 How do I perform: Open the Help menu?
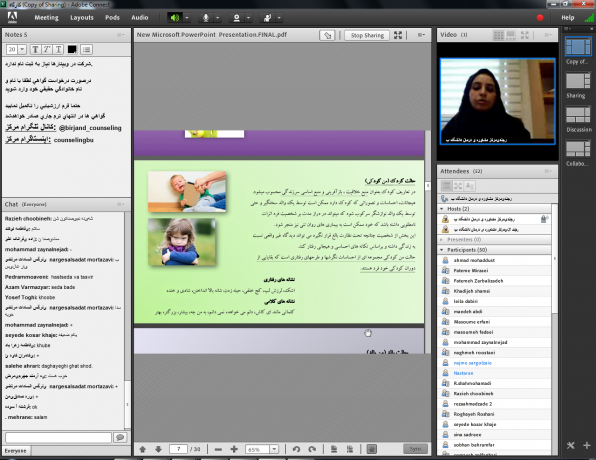click(x=567, y=17)
